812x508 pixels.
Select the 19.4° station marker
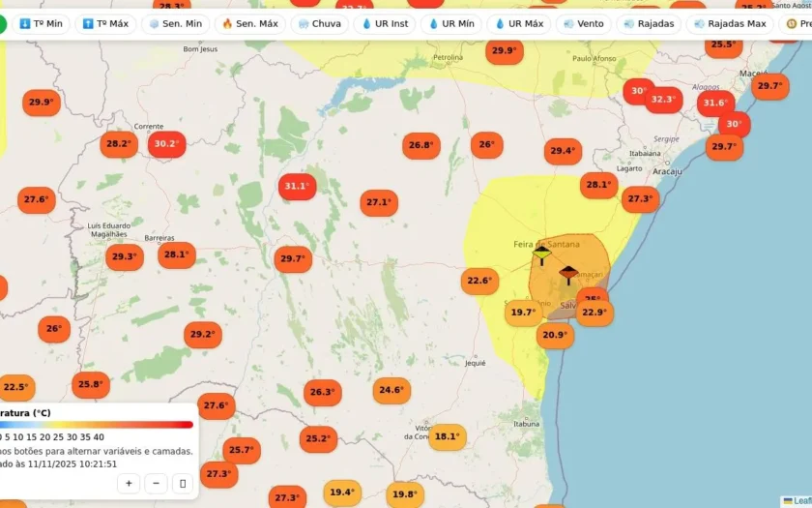(x=342, y=493)
